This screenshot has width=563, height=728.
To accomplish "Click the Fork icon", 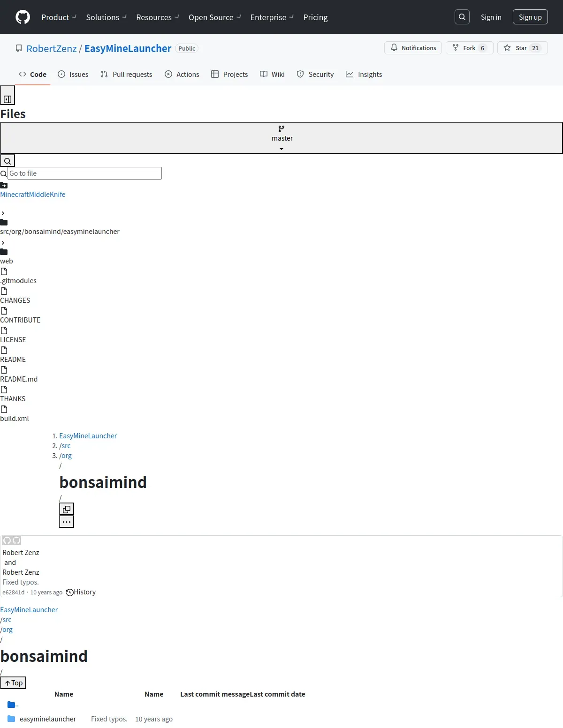I will coord(456,47).
